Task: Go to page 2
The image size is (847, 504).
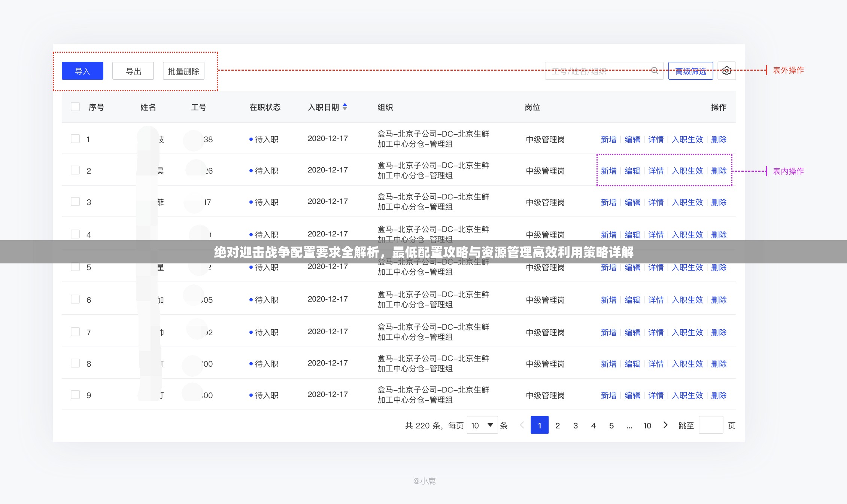Action: click(558, 425)
